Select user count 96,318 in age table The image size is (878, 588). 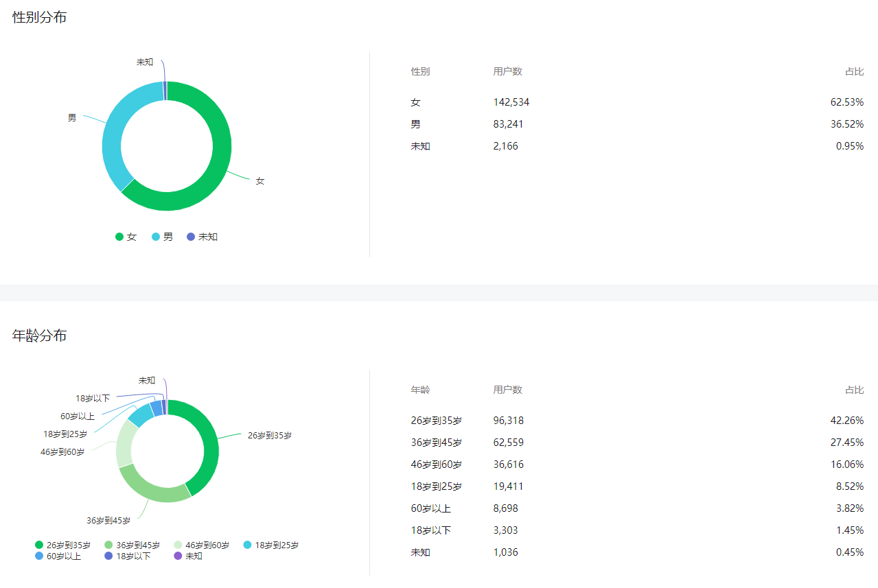pos(509,421)
